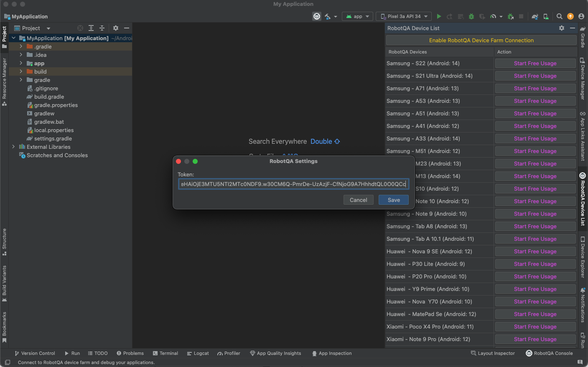Open the app run configuration dropdown

tap(357, 16)
